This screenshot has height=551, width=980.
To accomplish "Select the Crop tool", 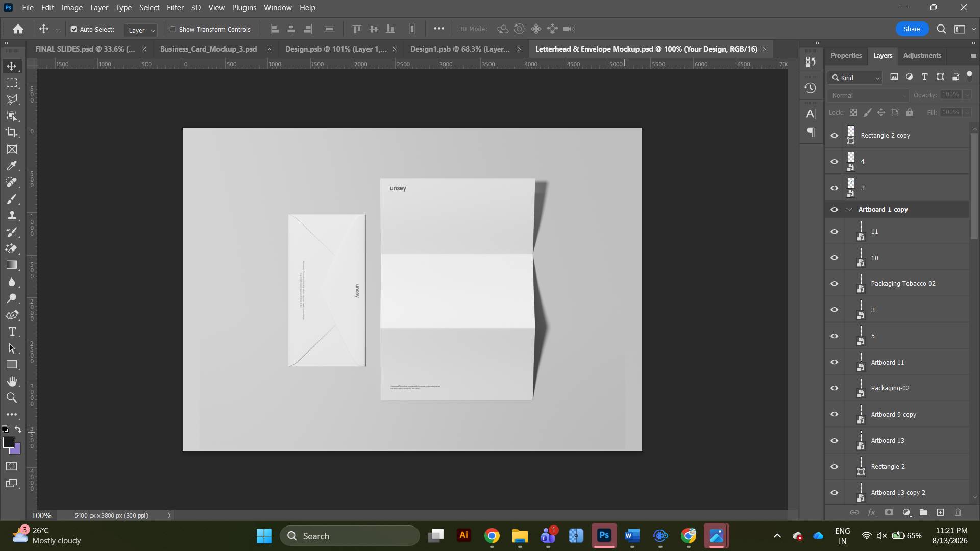I will [x=12, y=132].
